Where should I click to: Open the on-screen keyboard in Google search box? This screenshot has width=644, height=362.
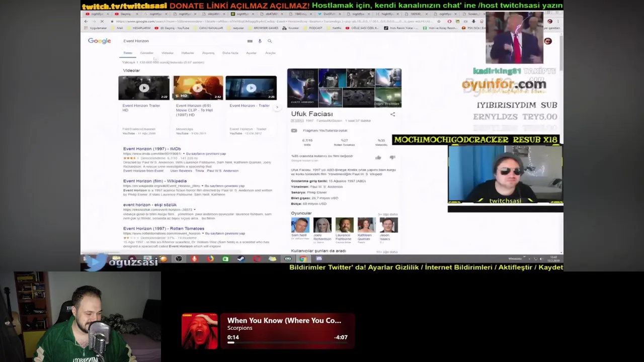tap(250, 41)
